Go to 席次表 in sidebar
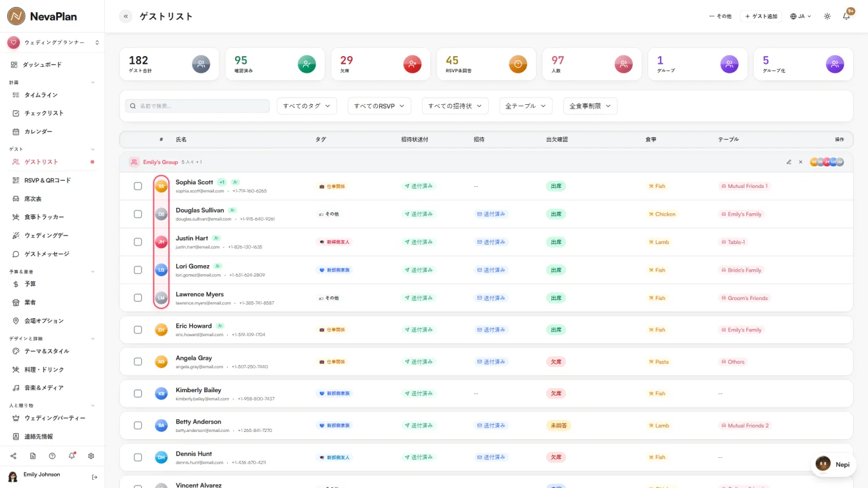 (x=33, y=199)
